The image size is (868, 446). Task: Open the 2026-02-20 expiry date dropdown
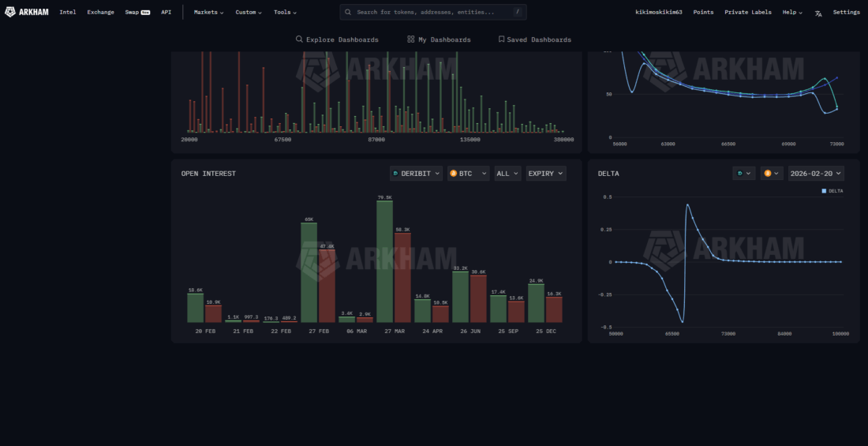(x=816, y=174)
